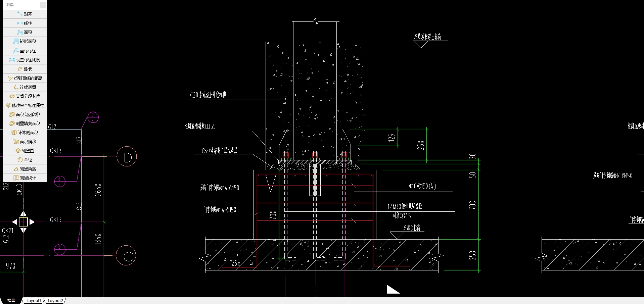Viewport: 644px width, 304px height.
Task: Click the C20素混凝土外包柱脚 label
Action: click(208, 95)
